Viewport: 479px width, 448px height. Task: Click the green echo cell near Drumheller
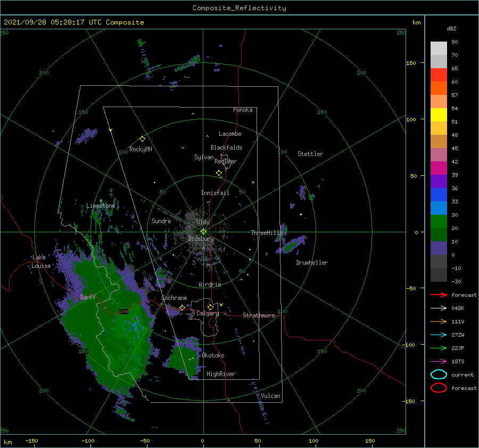(292, 245)
